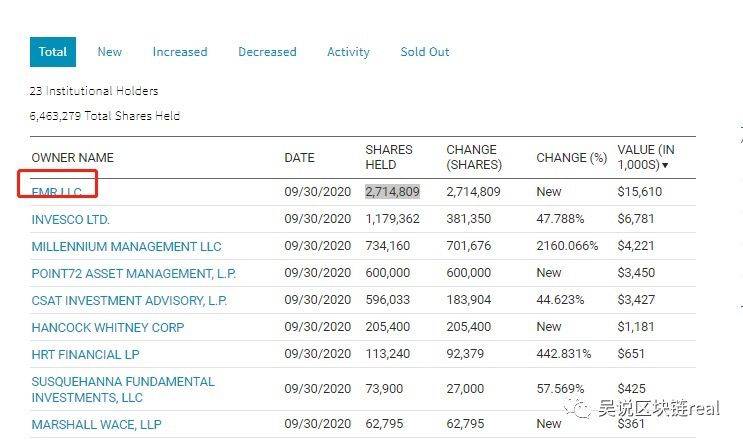Click Point72 Asset Management, L.P.
743x440 pixels.
(x=134, y=273)
